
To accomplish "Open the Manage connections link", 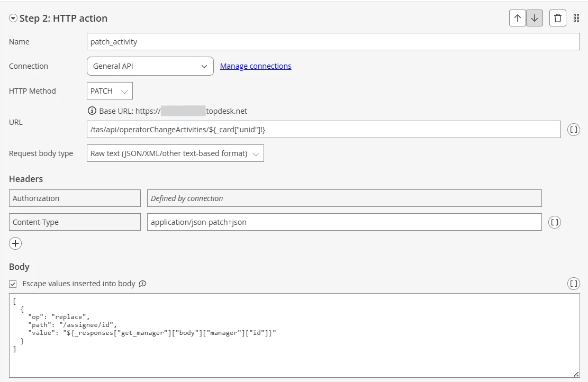I will point(256,66).
